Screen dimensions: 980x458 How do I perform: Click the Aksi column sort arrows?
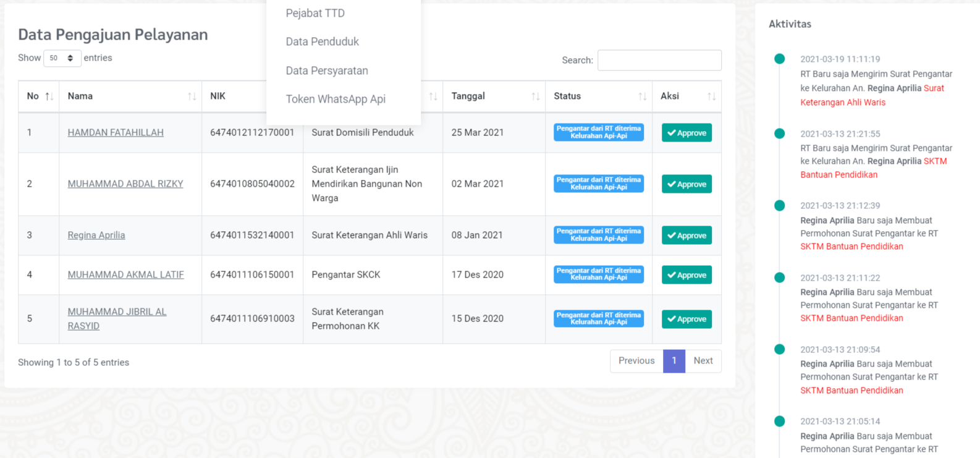click(711, 96)
